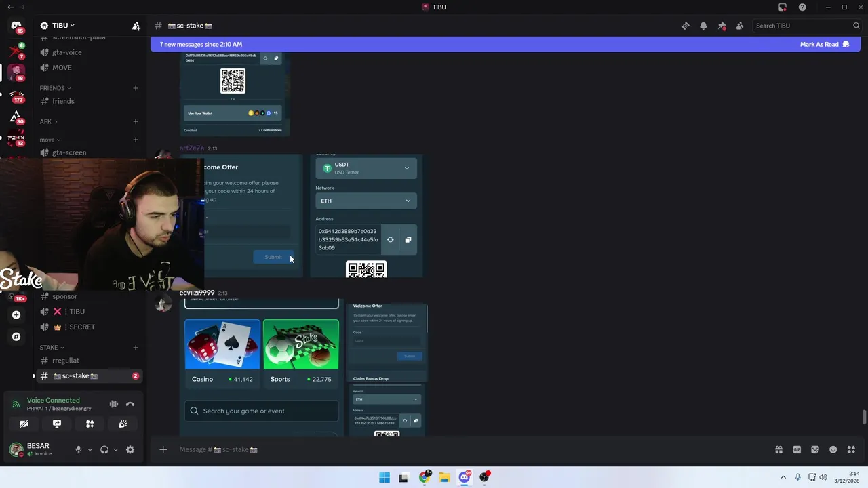Image resolution: width=868 pixels, height=488 pixels.
Task: Toggle noise suppression waveform icon
Action: (114, 404)
